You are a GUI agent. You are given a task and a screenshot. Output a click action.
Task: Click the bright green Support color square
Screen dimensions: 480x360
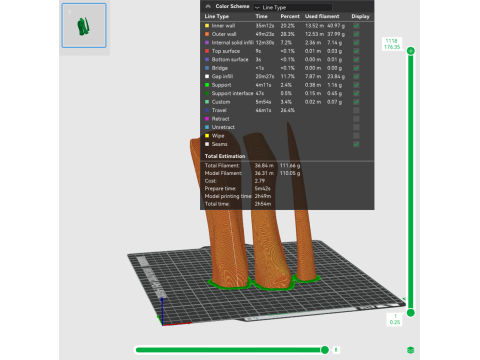(207, 85)
